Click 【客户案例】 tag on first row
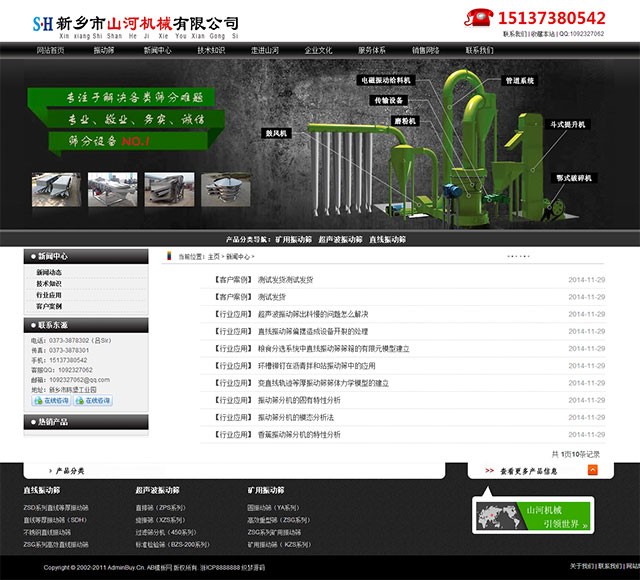 point(233,280)
